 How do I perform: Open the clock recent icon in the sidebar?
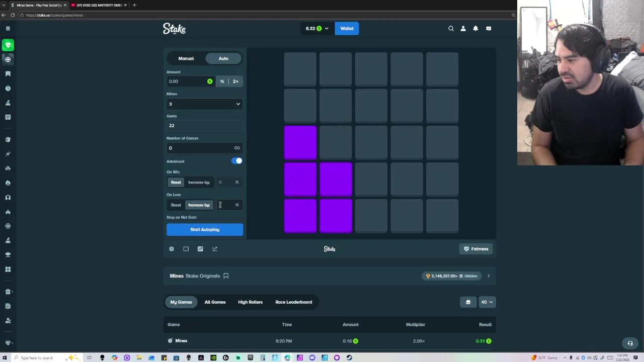pyautogui.click(x=8, y=88)
